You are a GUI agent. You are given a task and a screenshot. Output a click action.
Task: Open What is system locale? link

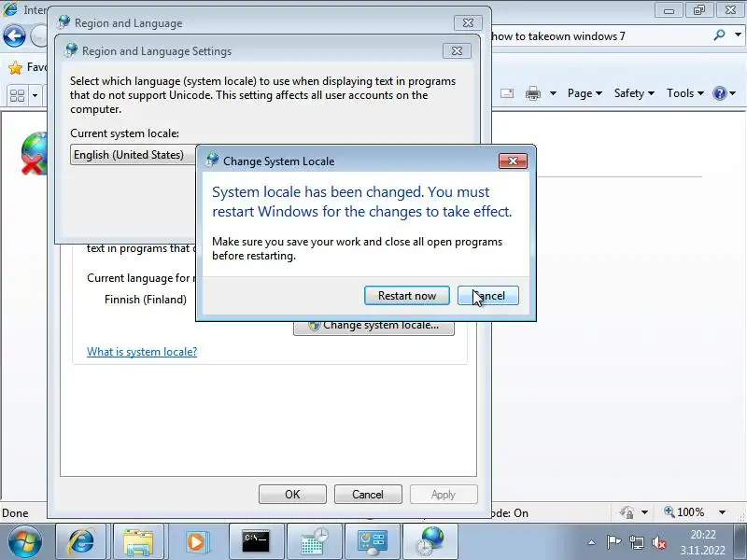point(142,352)
